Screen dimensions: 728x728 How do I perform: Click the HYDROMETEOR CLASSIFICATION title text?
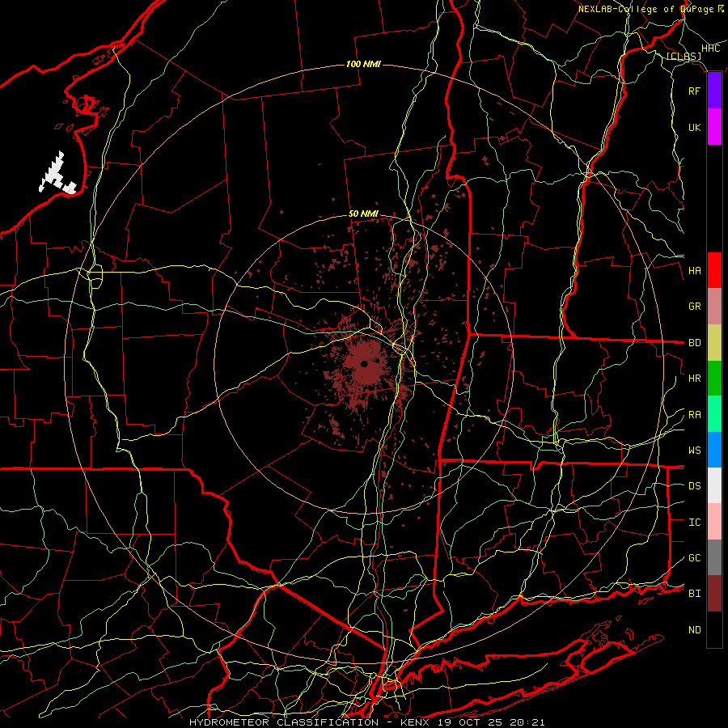(366, 722)
